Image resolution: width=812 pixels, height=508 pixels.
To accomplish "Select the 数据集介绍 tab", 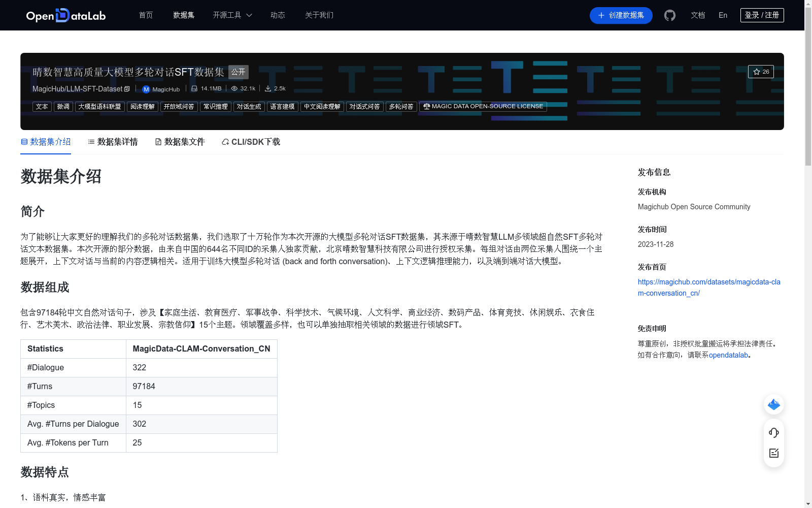I will (46, 142).
